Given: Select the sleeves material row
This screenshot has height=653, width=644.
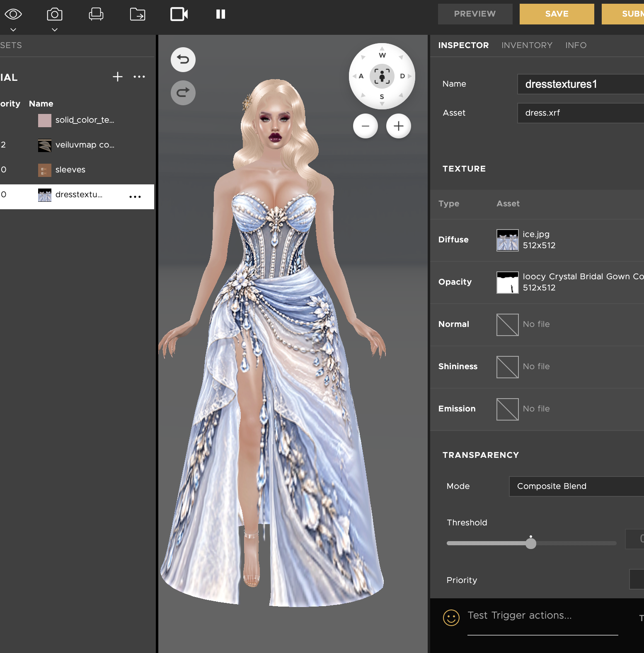Looking at the screenshot, I should 77,170.
